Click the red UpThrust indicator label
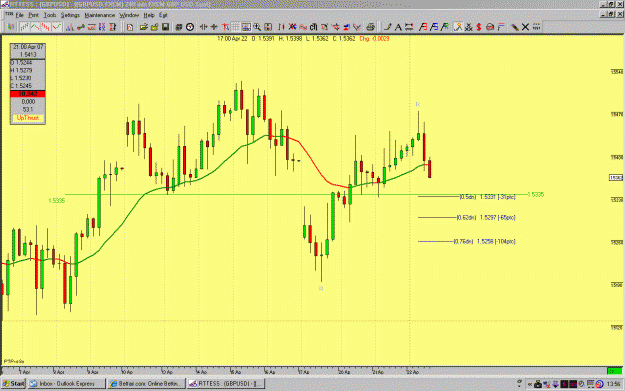The height and width of the screenshot is (391, 625). coord(28,118)
